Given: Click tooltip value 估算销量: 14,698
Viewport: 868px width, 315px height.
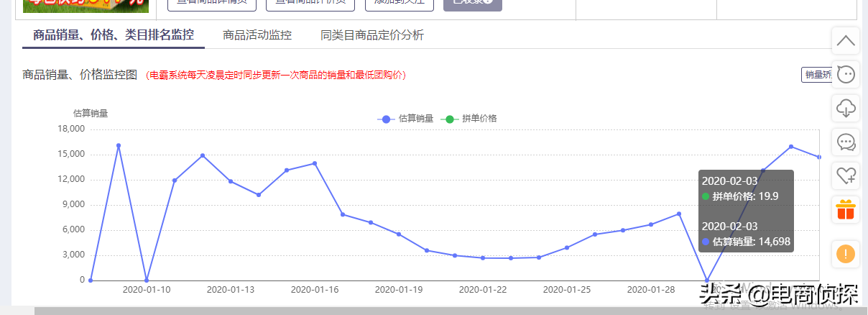Looking at the screenshot, I should coord(746,242).
